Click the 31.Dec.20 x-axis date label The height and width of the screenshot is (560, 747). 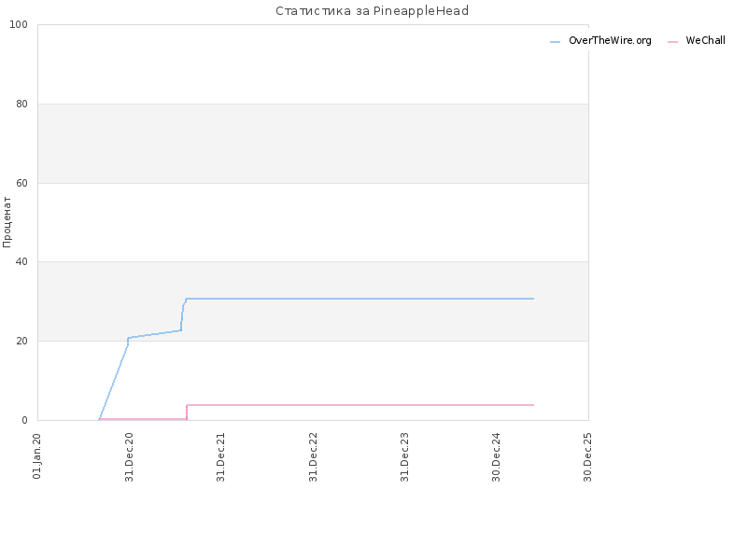tap(129, 457)
